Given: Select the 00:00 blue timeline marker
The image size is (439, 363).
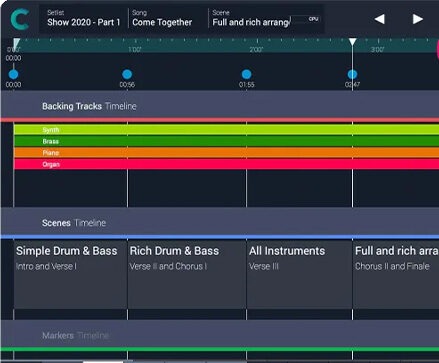Looking at the screenshot, I should pos(13,74).
